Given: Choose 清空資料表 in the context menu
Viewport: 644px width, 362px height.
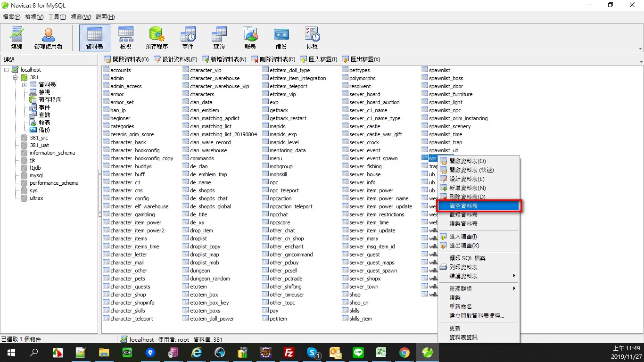Looking at the screenshot, I should coord(478,206).
